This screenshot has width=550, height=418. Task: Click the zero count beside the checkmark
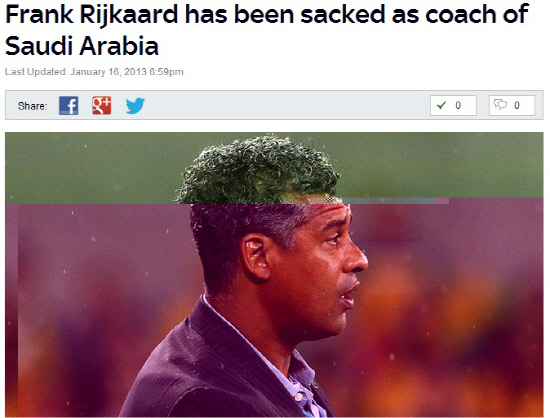click(x=458, y=105)
